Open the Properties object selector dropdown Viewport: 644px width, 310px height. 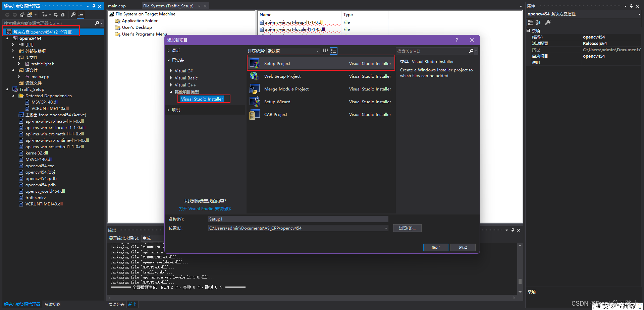639,14
